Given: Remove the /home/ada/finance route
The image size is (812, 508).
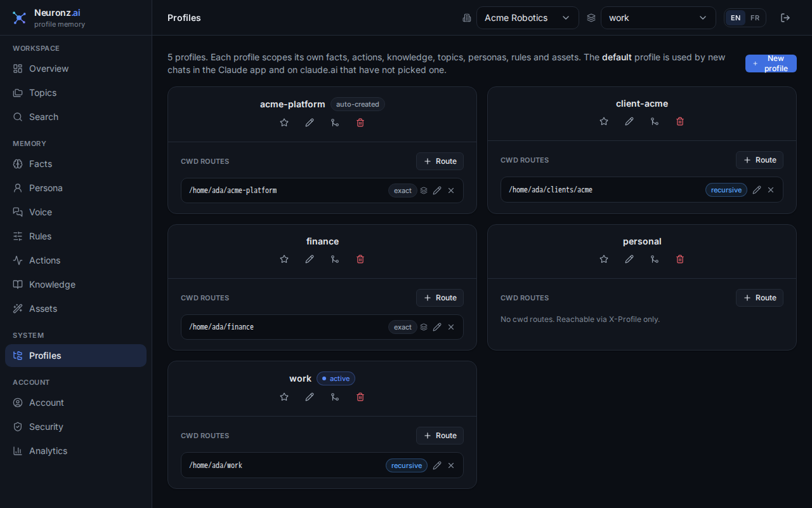Looking at the screenshot, I should (x=451, y=327).
